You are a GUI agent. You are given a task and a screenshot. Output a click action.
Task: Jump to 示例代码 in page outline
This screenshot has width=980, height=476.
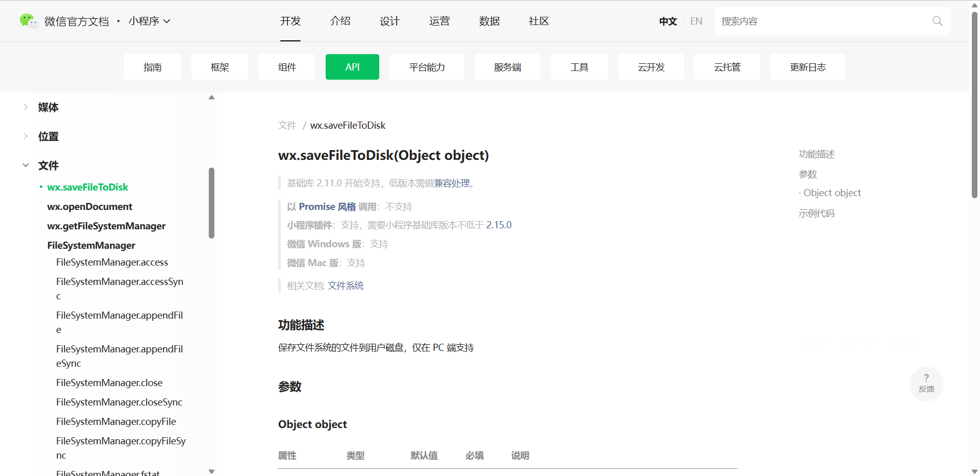point(817,213)
